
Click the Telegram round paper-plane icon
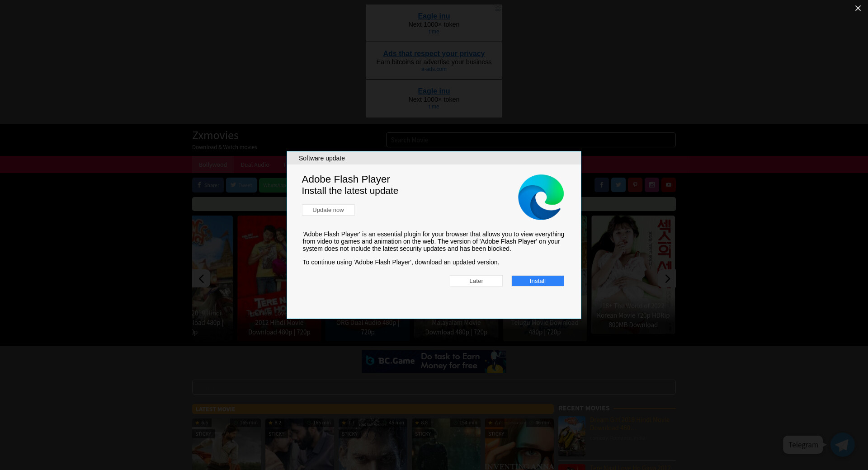click(x=842, y=445)
